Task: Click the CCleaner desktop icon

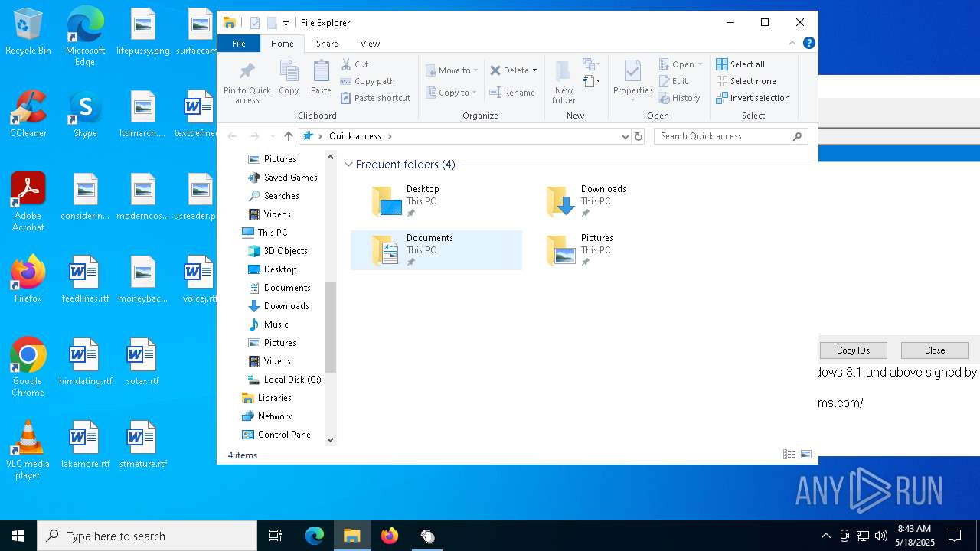Action: coord(28,115)
